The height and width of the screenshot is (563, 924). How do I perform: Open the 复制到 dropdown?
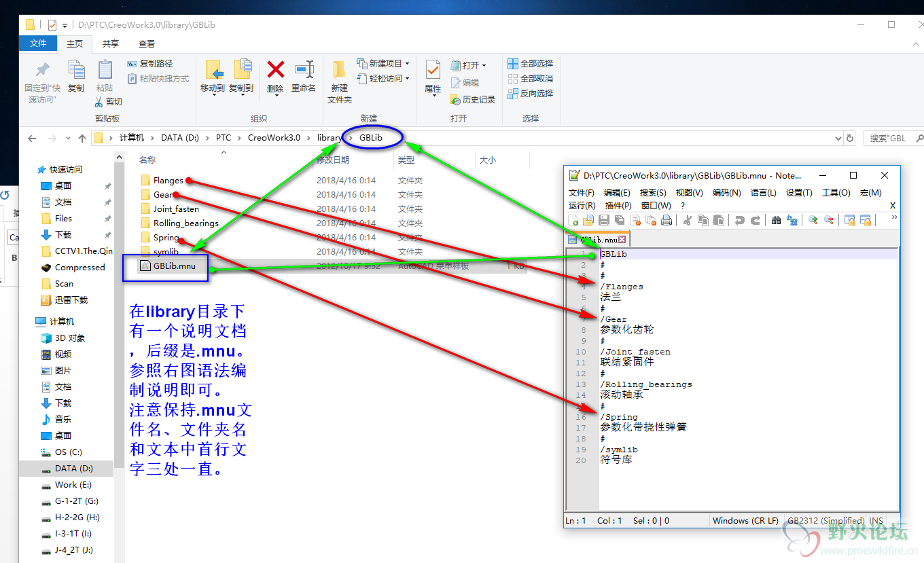241,96
